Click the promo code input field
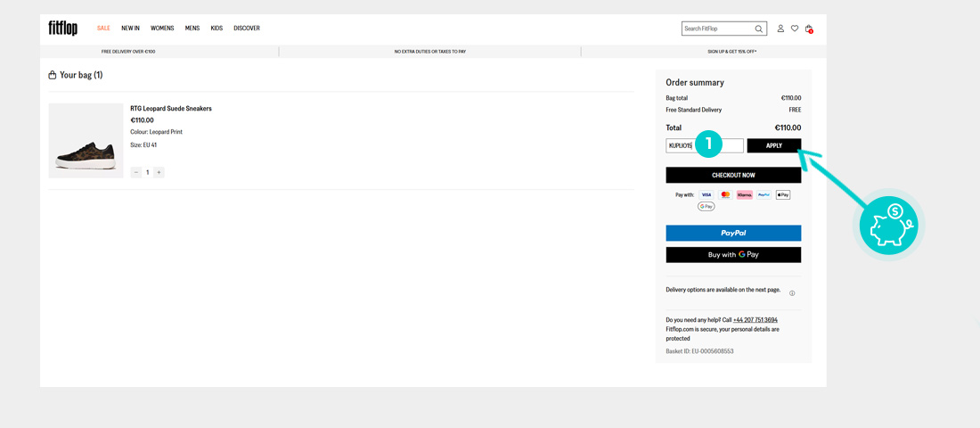Image resolution: width=980 pixels, height=428 pixels. 705,146
